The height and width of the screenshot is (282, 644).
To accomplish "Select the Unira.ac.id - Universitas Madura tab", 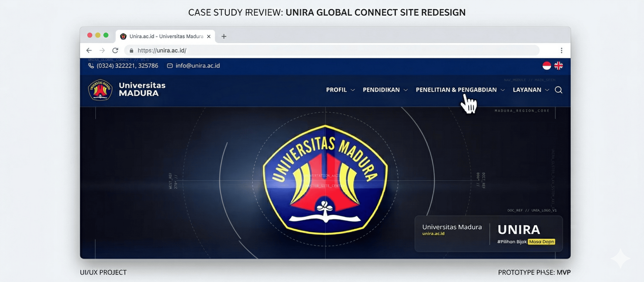I will point(165,36).
